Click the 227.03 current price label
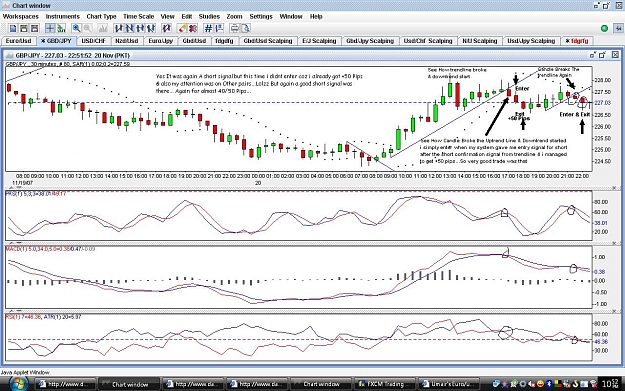Viewport: 625px width, 391px height. (x=602, y=103)
